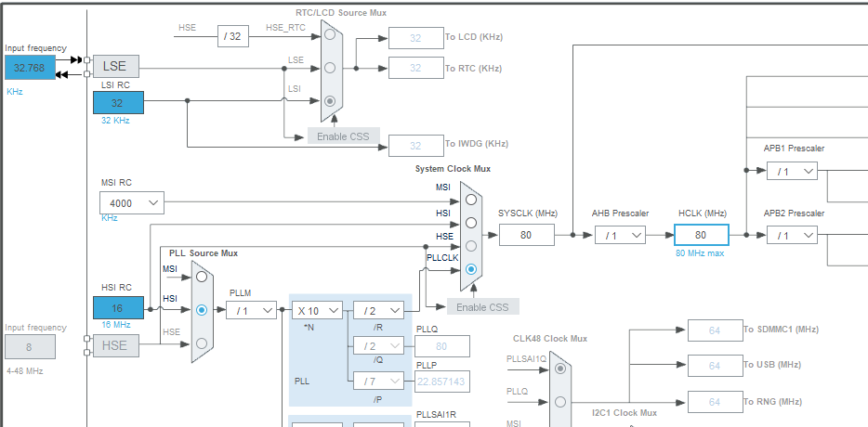Click the HSE /32 divider box

pyautogui.click(x=232, y=36)
